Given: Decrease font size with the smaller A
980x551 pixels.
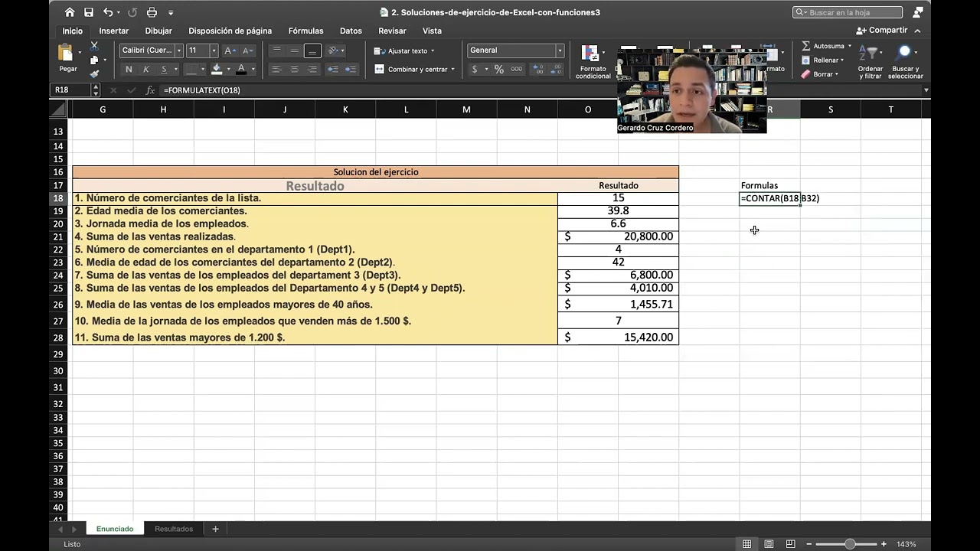Looking at the screenshot, I should pos(247,51).
